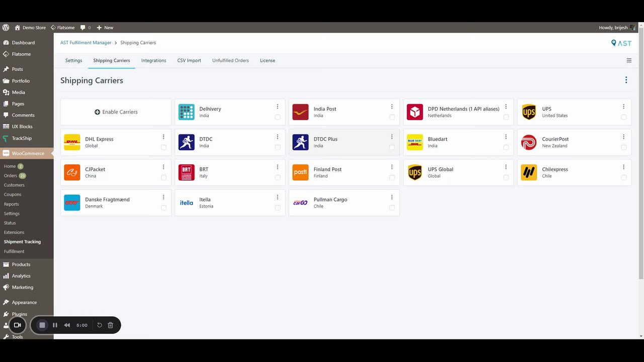
Task: Open the BRT three-dot menu
Action: point(278,167)
